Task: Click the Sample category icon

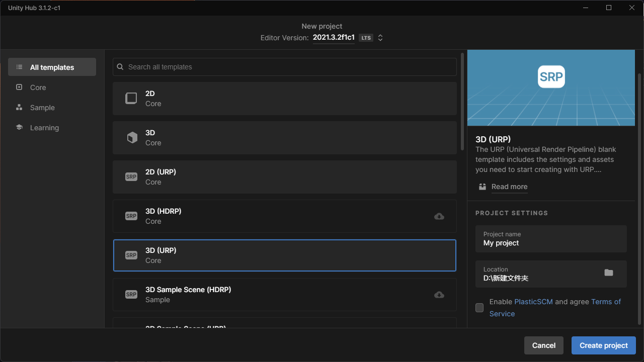Action: tap(19, 107)
